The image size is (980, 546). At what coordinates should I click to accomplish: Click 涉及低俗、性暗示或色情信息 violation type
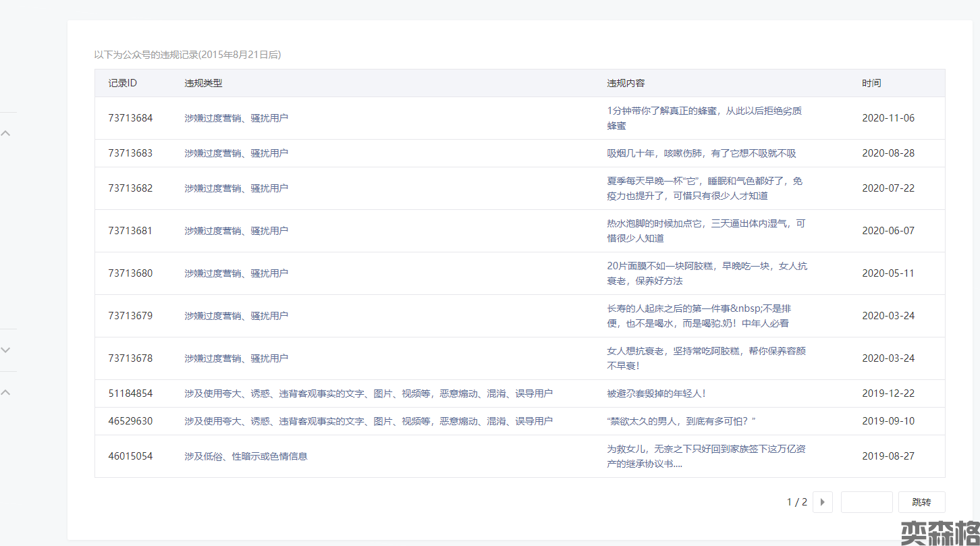click(246, 456)
